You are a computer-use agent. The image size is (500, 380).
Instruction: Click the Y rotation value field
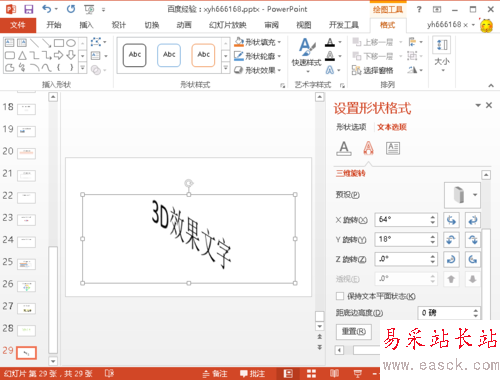tap(402, 239)
